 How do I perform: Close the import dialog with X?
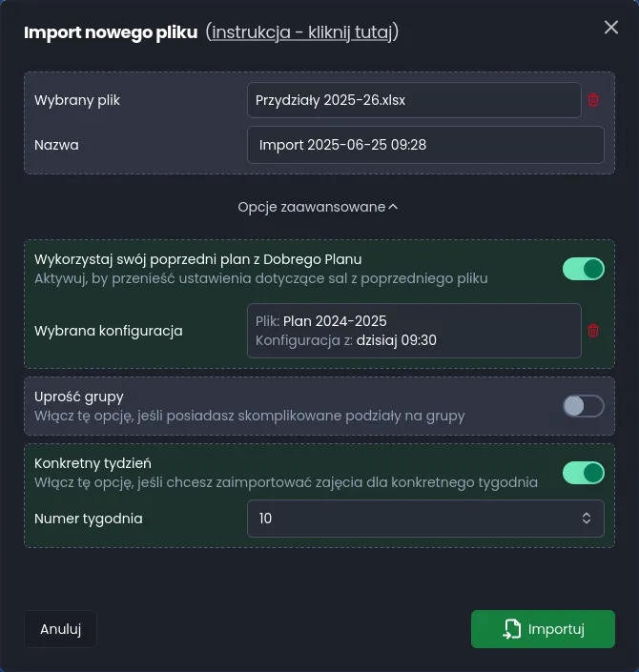[x=611, y=28]
